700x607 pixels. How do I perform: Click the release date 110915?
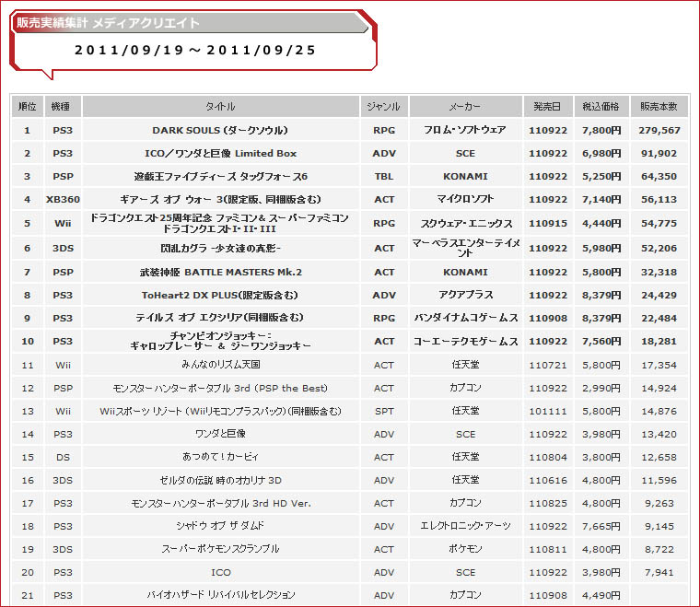click(548, 224)
